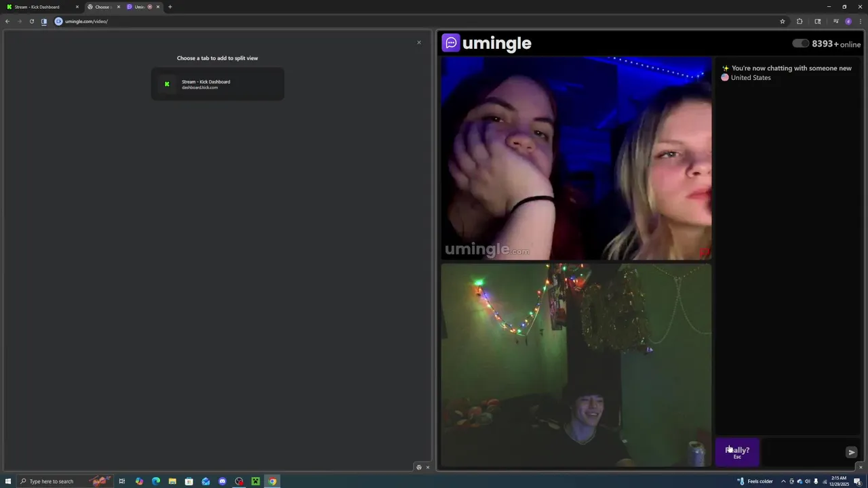868x488 pixels.
Task: Close the split view chooser panel
Action: coord(419,43)
